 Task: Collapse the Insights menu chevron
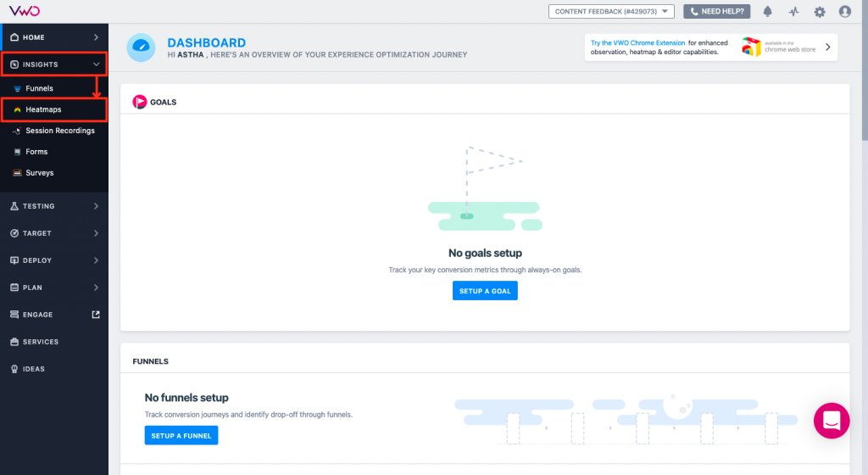(97, 64)
